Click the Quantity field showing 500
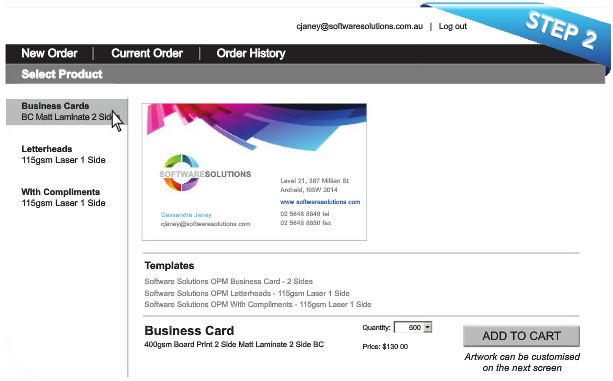This screenshot has width=613, height=381. (x=409, y=327)
